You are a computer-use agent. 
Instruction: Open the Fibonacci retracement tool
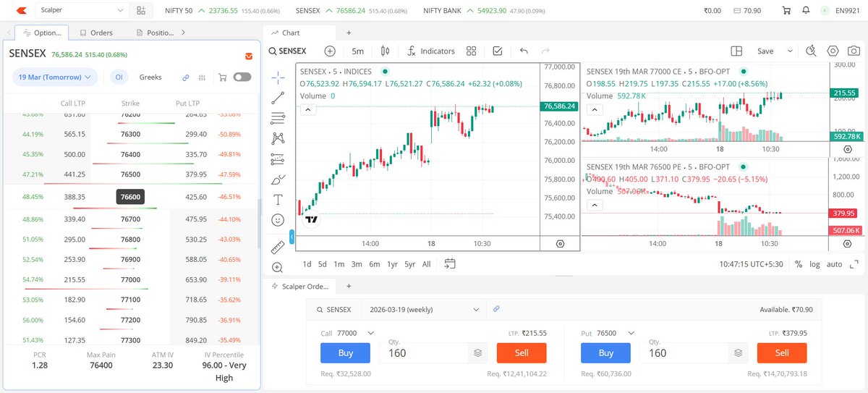click(278, 118)
